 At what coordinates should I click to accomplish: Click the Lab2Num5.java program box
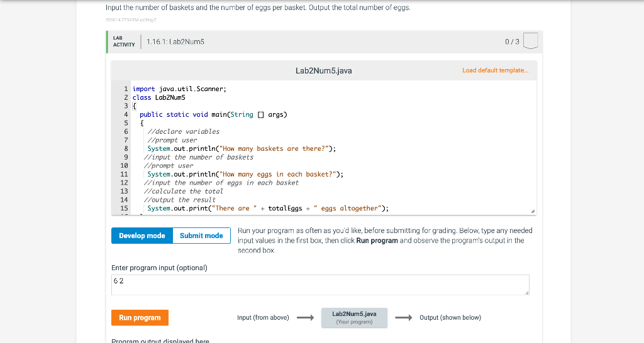(x=354, y=318)
